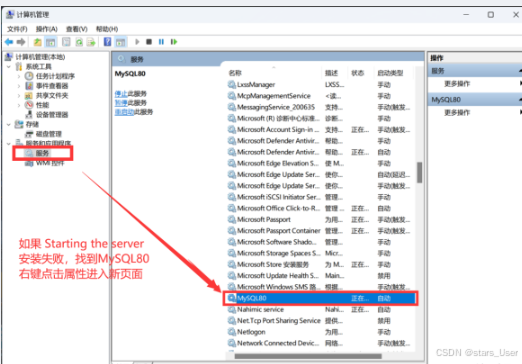The image size is (522, 364).
Task: Select the Microsoft Edge Elevation S... row
Action: (x=321, y=163)
